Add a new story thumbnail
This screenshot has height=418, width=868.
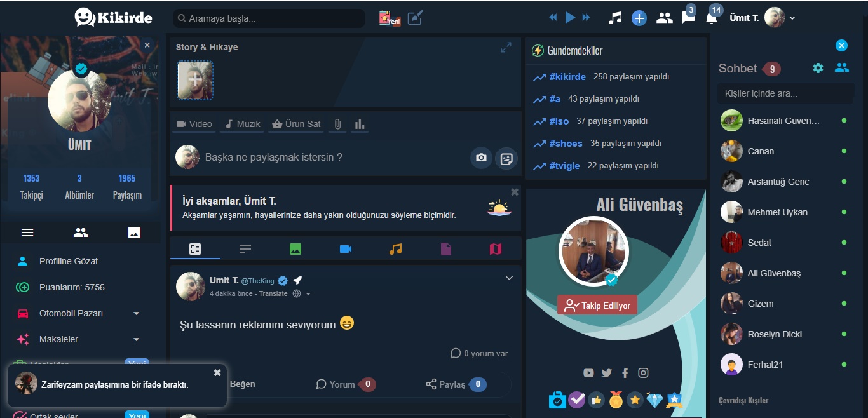pyautogui.click(x=195, y=80)
